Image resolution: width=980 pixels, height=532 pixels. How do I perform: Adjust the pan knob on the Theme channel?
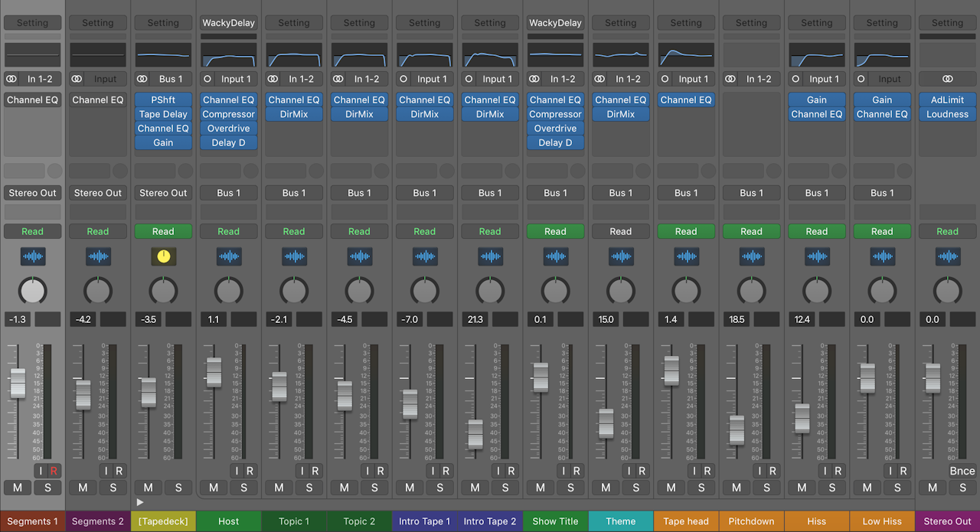coord(620,291)
